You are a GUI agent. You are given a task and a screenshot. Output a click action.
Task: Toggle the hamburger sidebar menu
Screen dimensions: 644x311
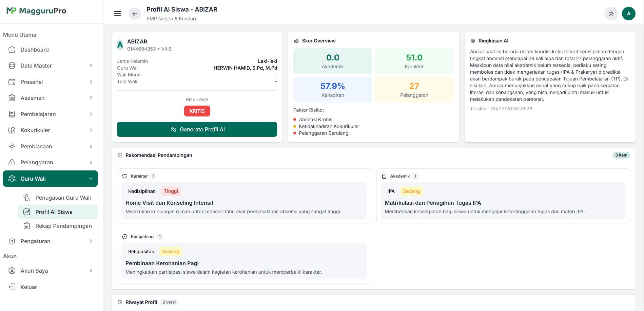click(118, 14)
